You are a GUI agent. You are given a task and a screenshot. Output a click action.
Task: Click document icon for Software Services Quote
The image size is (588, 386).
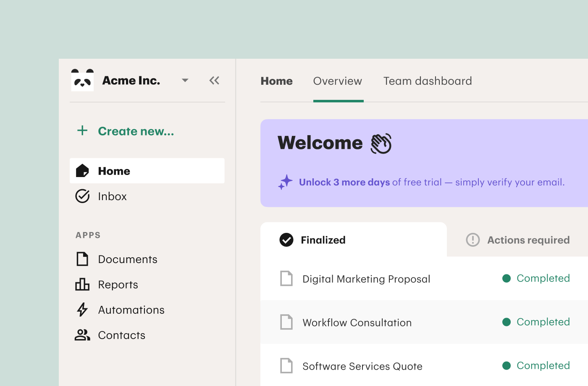[286, 365]
